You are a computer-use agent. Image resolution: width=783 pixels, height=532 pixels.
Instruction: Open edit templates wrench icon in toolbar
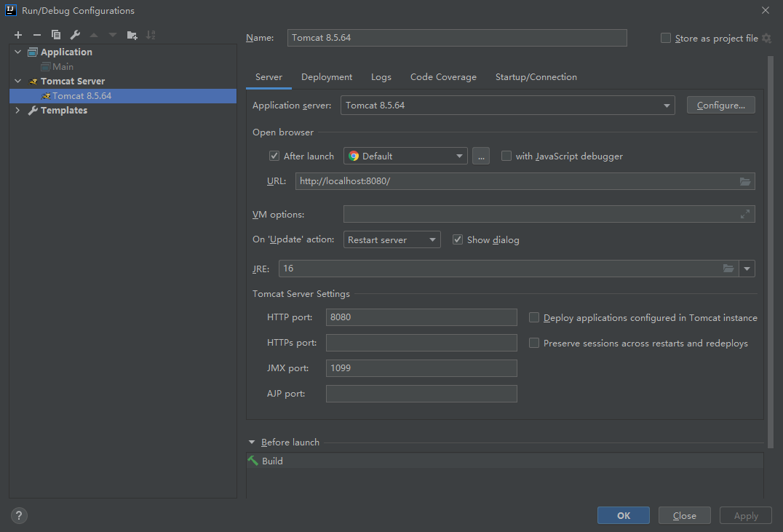(x=75, y=35)
